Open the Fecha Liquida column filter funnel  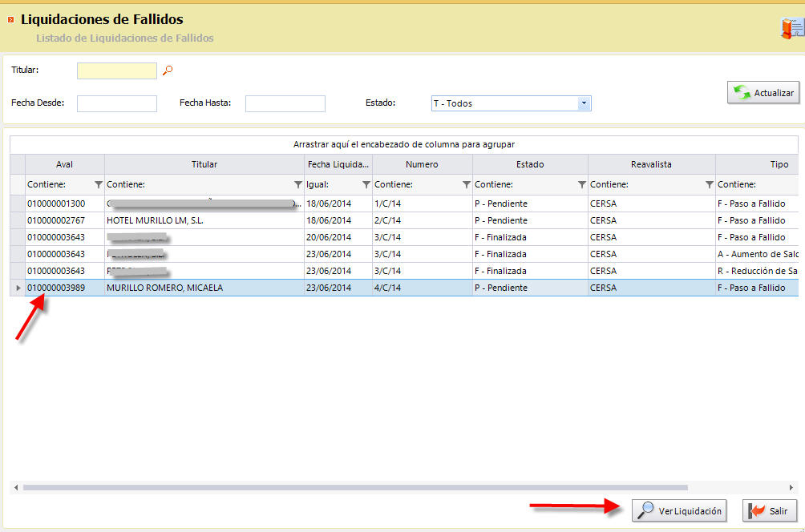[366, 184]
